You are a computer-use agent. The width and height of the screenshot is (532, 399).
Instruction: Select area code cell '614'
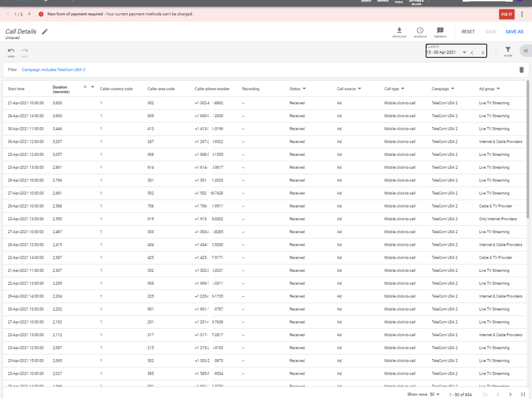pos(151,167)
